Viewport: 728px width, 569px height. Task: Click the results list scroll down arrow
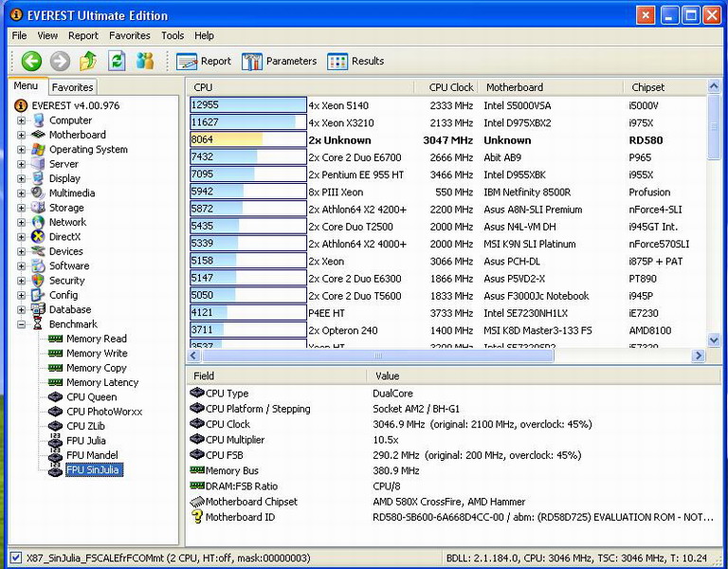coord(714,340)
